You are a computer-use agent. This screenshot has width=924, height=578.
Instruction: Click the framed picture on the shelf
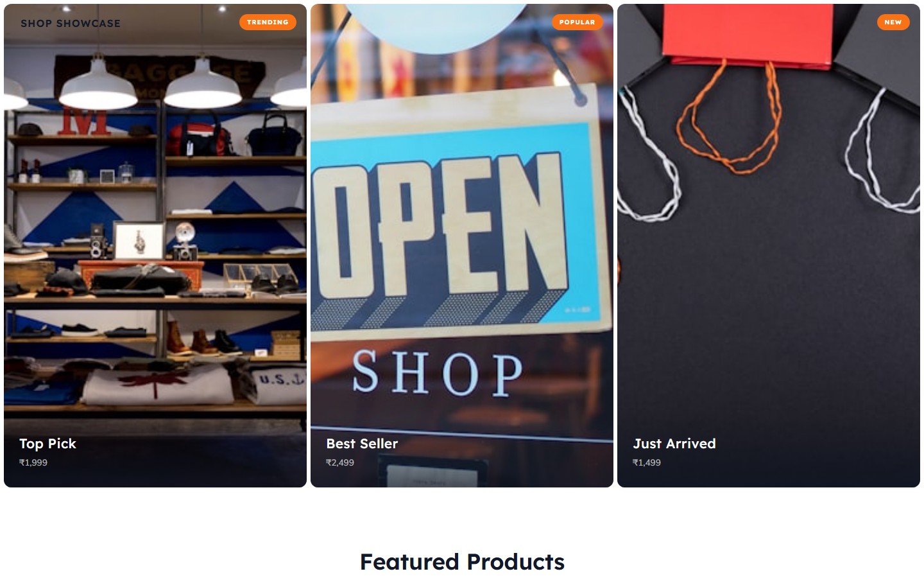click(139, 240)
